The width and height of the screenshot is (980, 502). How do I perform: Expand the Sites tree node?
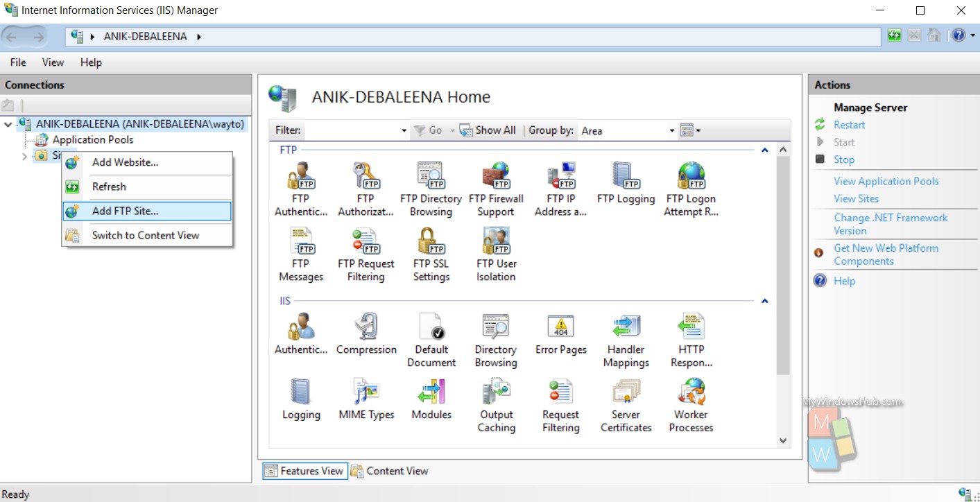pos(24,156)
